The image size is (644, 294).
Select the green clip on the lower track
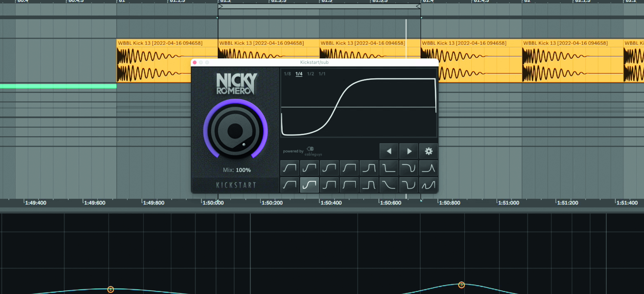pyautogui.click(x=58, y=86)
